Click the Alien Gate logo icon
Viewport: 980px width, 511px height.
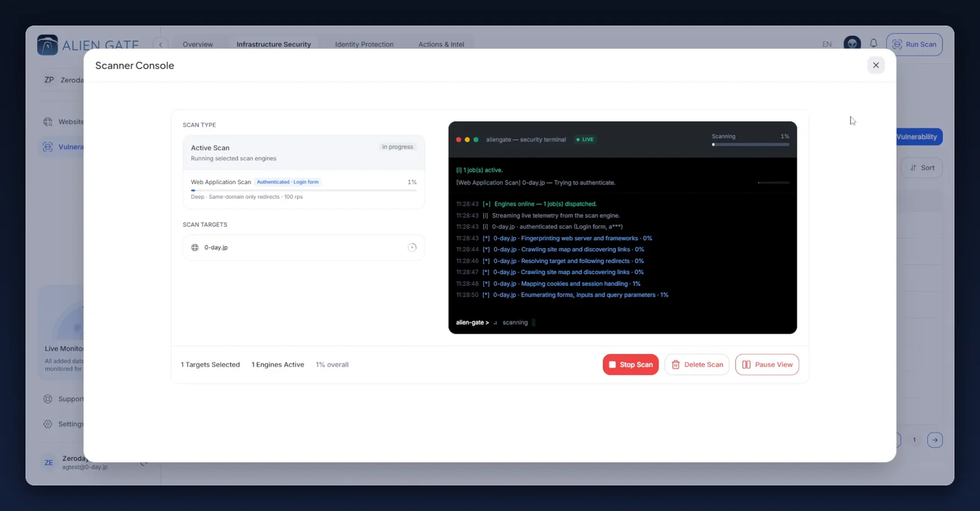48,45
